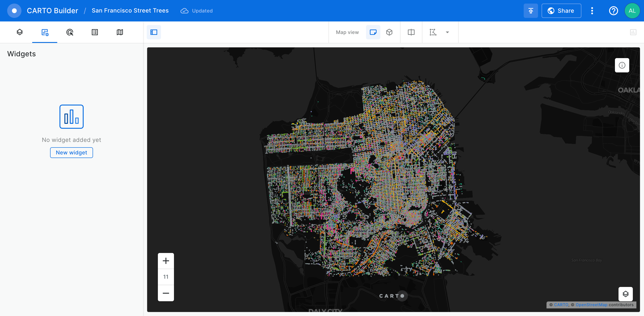The width and height of the screenshot is (644, 316).
Task: Click the Share button
Action: (x=561, y=11)
